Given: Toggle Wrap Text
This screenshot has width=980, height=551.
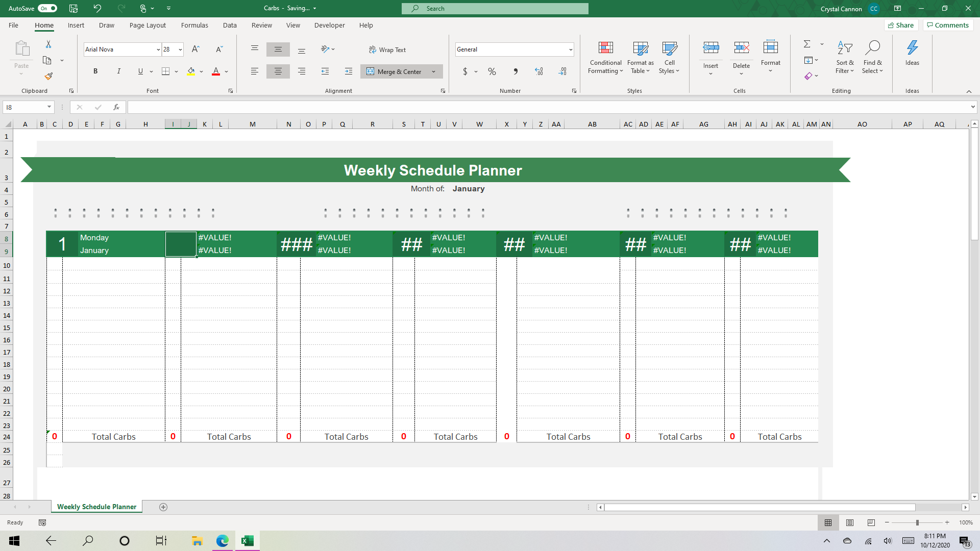Looking at the screenshot, I should 387,49.
